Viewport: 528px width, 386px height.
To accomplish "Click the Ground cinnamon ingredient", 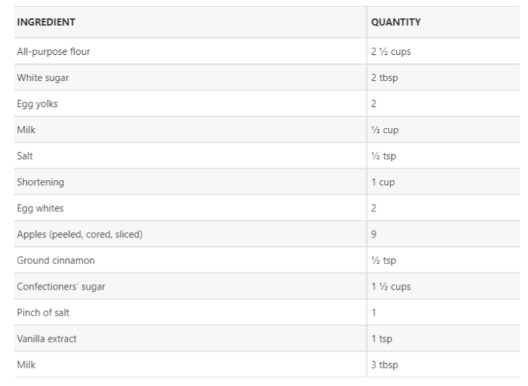I will [56, 260].
